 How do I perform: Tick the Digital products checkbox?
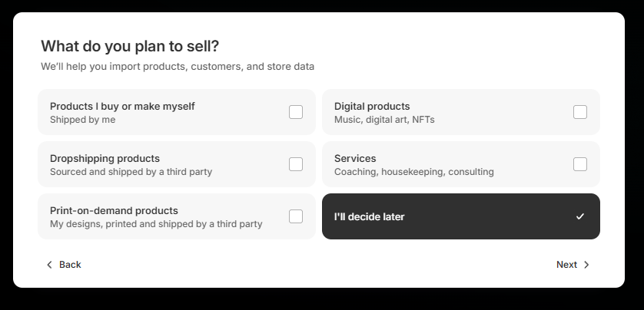pos(580,112)
